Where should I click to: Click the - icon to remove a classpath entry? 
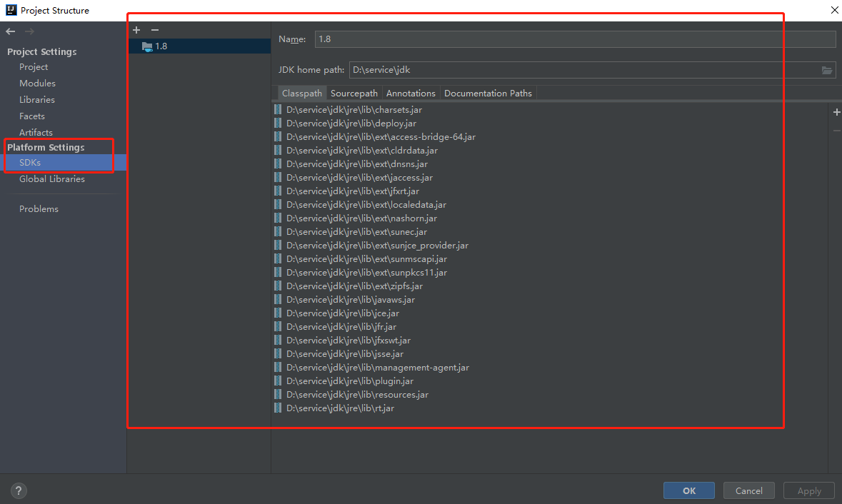point(836,131)
